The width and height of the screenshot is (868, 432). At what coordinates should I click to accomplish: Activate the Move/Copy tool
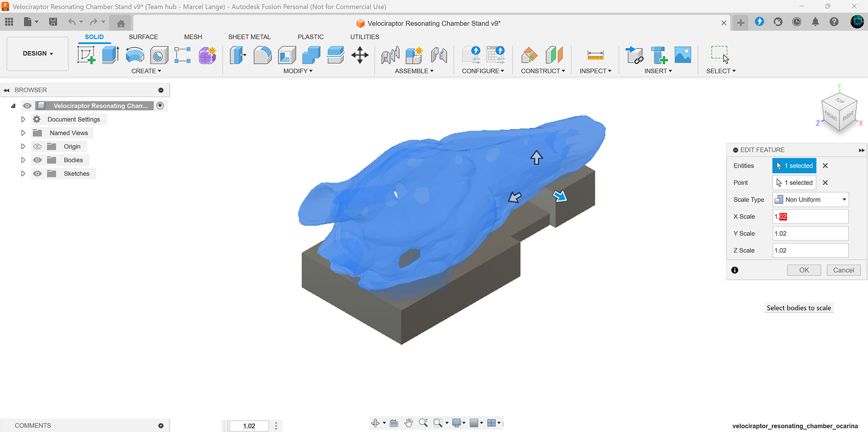point(360,55)
